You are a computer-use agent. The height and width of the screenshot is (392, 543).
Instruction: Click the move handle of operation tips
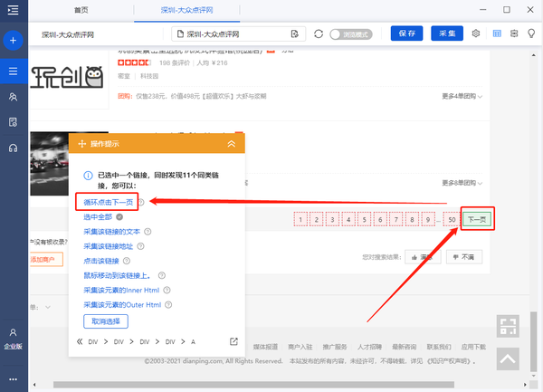pyautogui.click(x=81, y=144)
